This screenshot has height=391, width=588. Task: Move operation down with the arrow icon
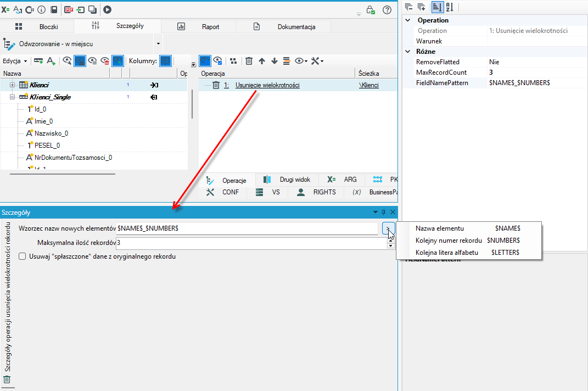275,61
